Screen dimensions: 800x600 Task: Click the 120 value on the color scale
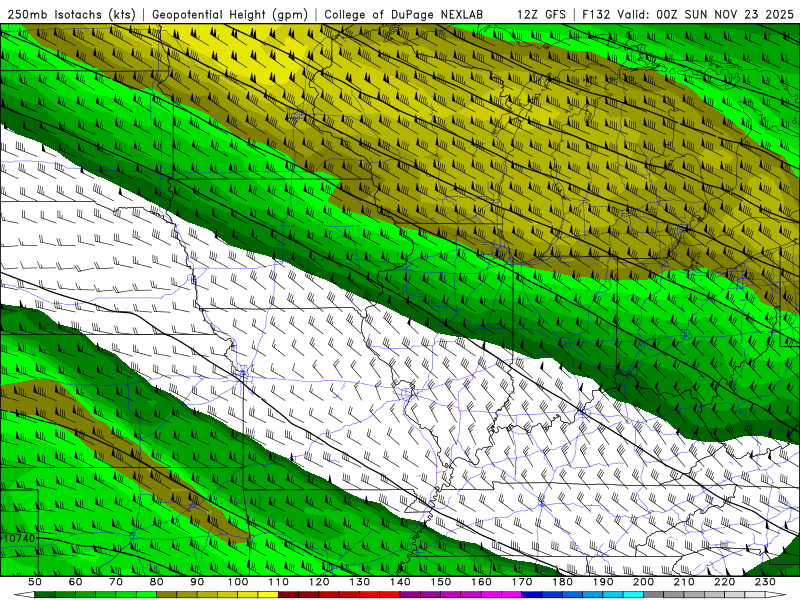coord(319,582)
